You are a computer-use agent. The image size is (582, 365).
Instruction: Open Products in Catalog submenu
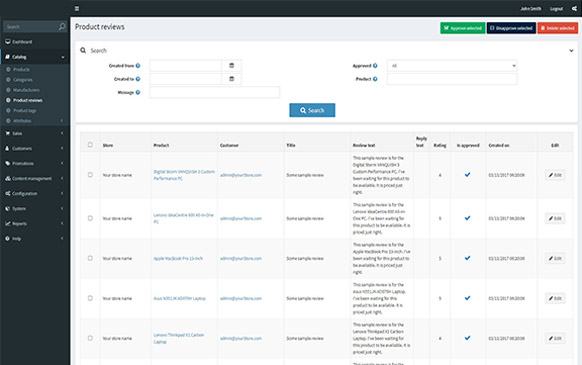pos(21,69)
